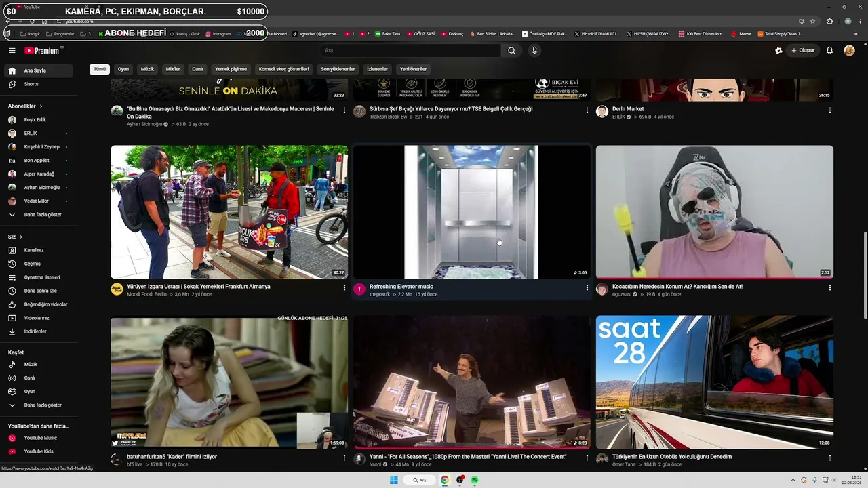The height and width of the screenshot is (488, 868).
Task: Open the notifications bell
Action: point(829,50)
